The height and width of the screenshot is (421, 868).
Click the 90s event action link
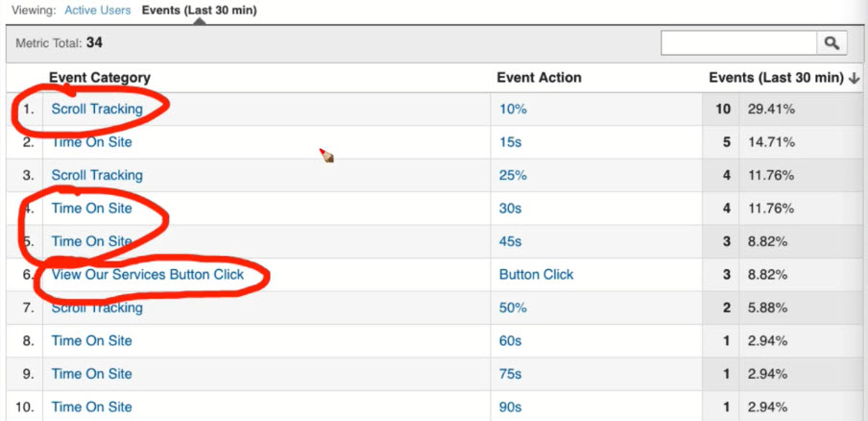(x=510, y=407)
